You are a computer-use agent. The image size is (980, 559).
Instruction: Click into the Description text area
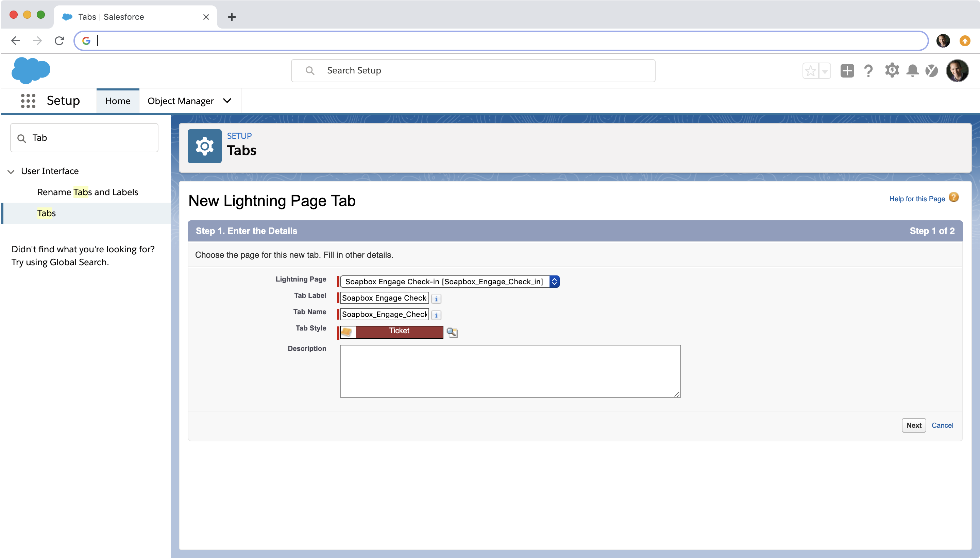click(510, 371)
